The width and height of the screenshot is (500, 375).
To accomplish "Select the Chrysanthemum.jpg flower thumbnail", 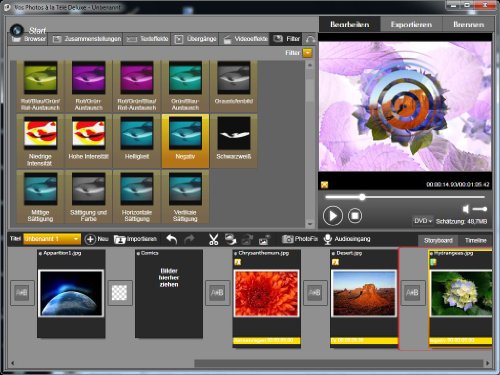I will (x=266, y=293).
